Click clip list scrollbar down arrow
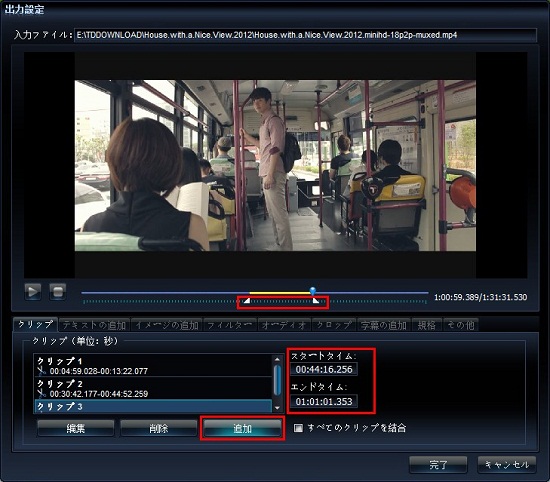The image size is (550, 482). point(277,408)
